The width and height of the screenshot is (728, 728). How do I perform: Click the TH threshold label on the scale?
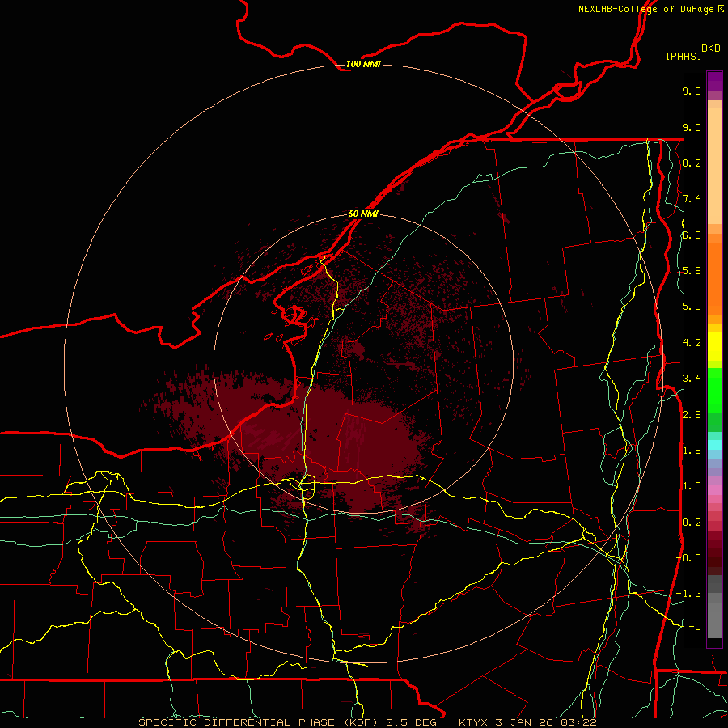tap(695, 629)
